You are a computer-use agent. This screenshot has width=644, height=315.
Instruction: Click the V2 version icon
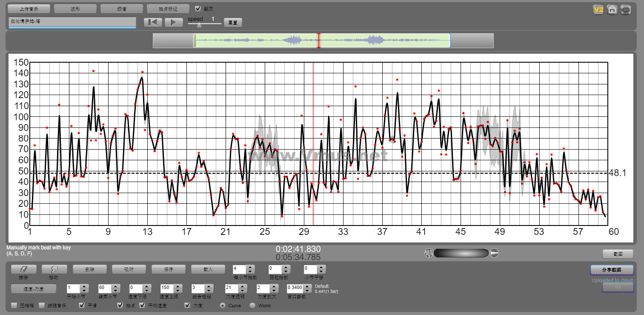[598, 9]
